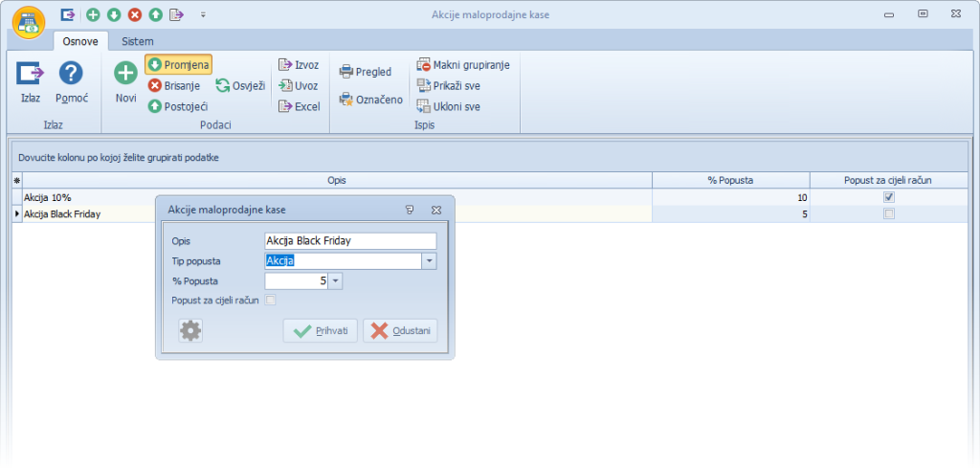980x469 pixels.
Task: Confirm changes with Prihvati button
Action: point(321,331)
